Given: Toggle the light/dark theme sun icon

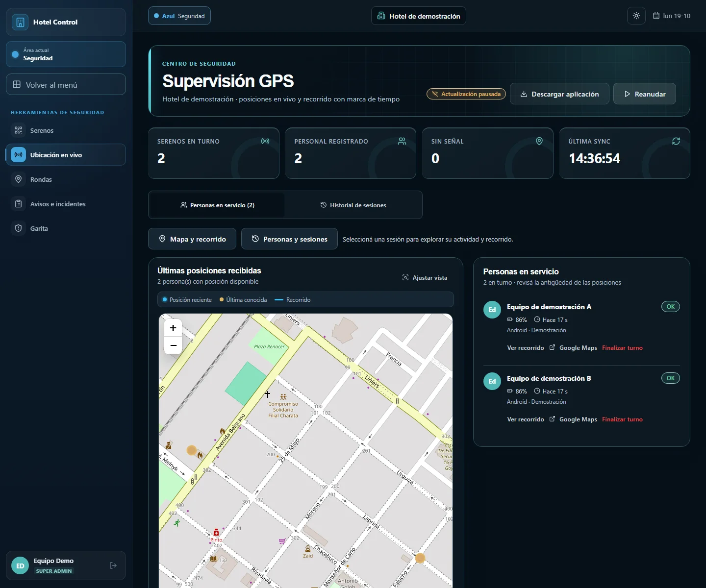Looking at the screenshot, I should coord(636,16).
